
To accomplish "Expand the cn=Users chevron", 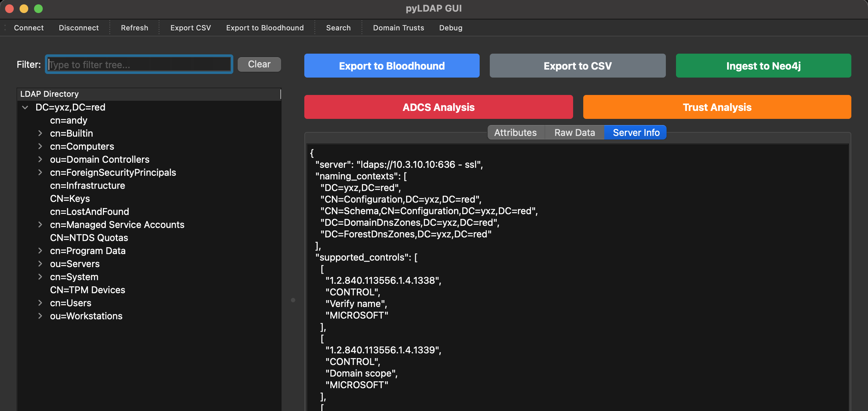I will 40,303.
